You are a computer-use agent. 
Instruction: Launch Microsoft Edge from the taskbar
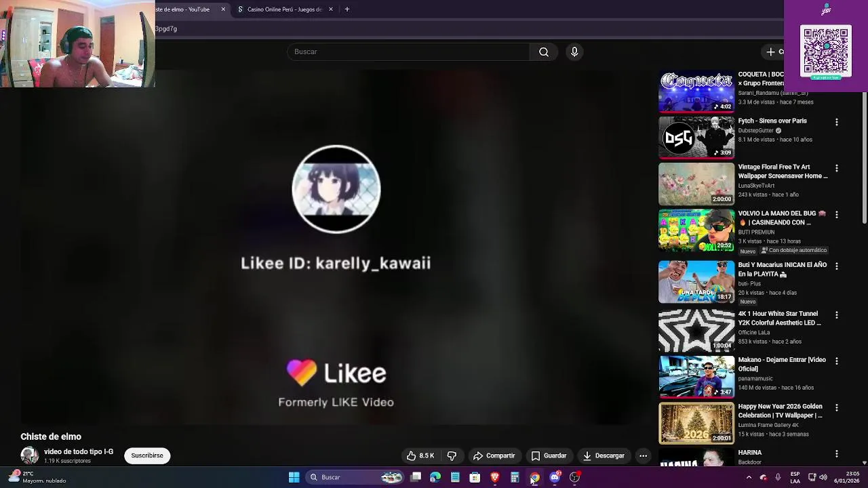435,478
